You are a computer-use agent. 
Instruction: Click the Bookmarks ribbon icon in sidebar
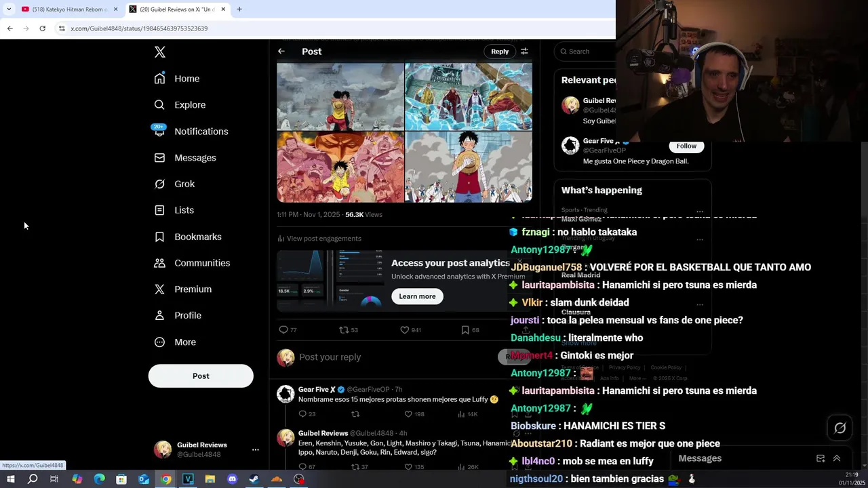[x=159, y=237]
